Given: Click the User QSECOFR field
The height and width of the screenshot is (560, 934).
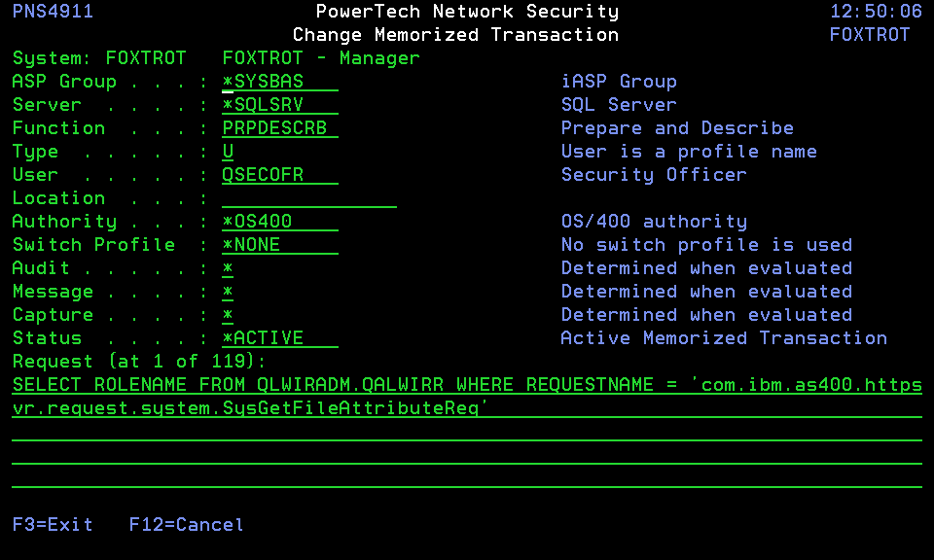Looking at the screenshot, I should (279, 175).
